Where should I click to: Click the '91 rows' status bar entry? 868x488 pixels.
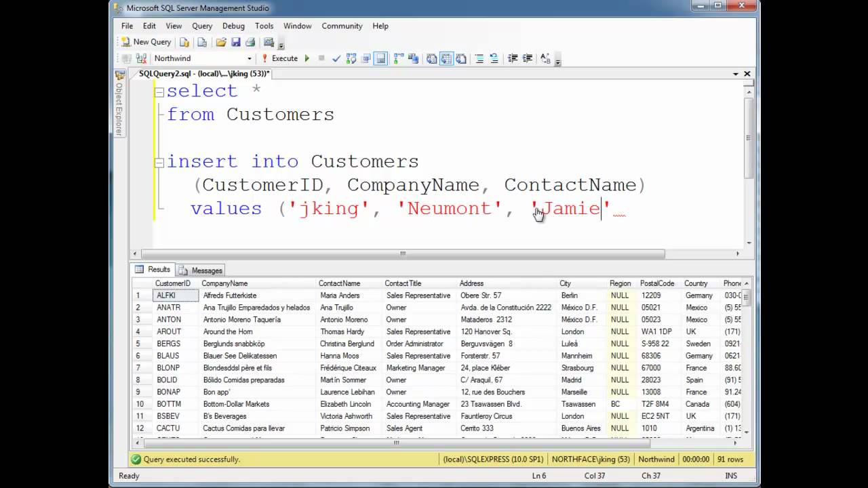point(730,459)
